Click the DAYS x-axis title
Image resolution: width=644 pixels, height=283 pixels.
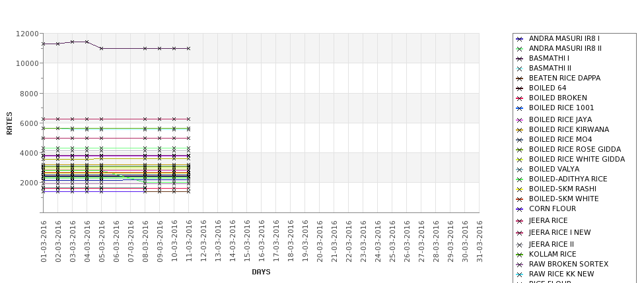(x=261, y=272)
